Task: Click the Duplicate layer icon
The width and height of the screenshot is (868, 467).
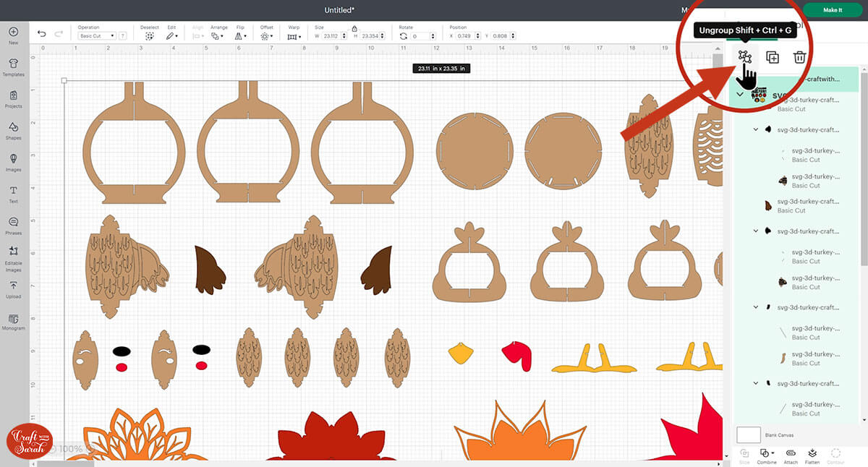Action: tap(773, 57)
